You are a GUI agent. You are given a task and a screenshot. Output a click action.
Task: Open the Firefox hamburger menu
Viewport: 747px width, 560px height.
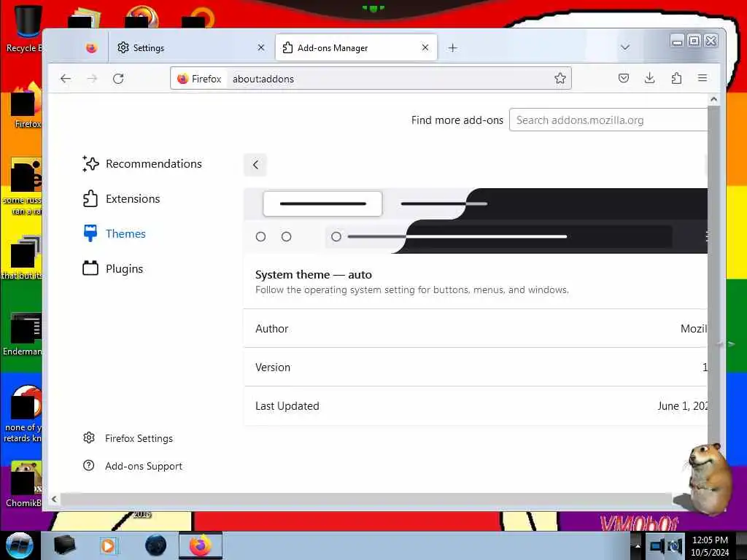703,78
